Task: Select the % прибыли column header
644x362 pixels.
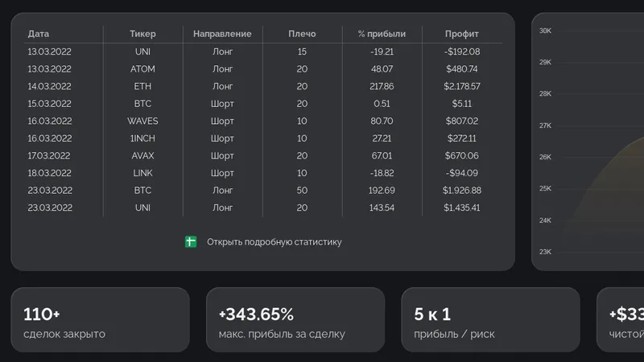Action: coord(382,34)
